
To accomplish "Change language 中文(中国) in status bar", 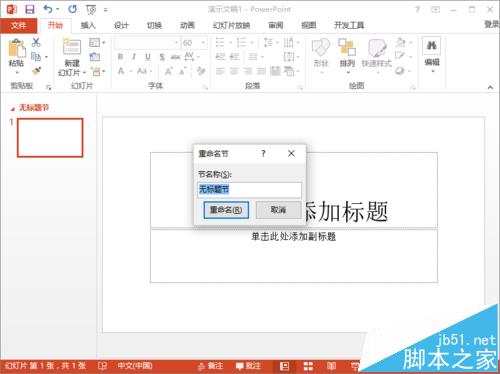I will pyautogui.click(x=135, y=366).
